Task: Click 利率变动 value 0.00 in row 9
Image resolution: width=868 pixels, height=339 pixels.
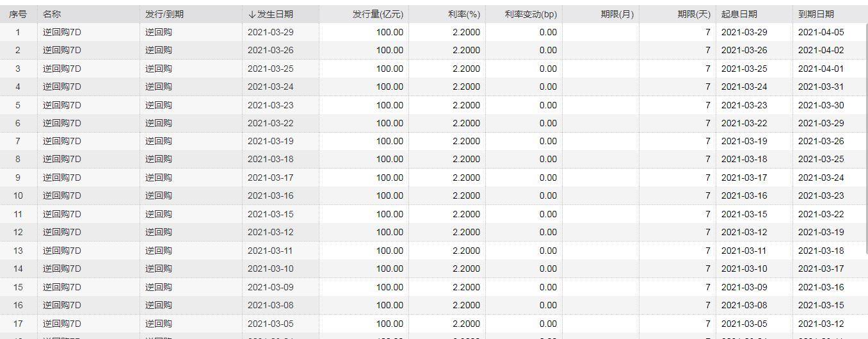Action: click(548, 178)
